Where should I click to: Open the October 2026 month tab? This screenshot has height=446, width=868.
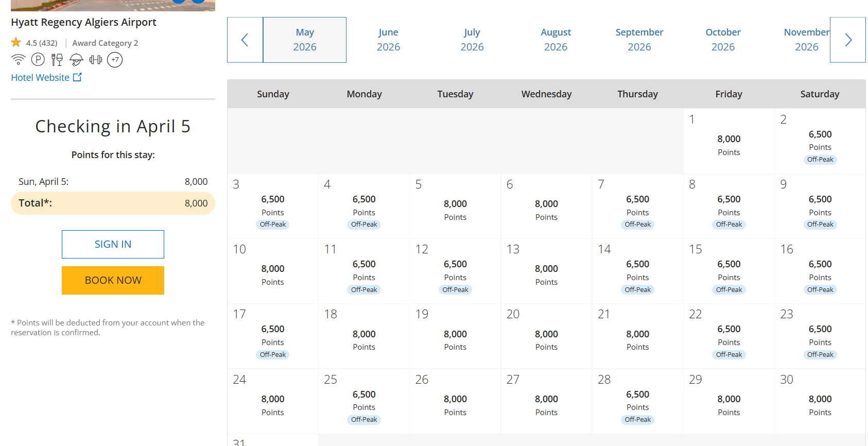(723, 40)
